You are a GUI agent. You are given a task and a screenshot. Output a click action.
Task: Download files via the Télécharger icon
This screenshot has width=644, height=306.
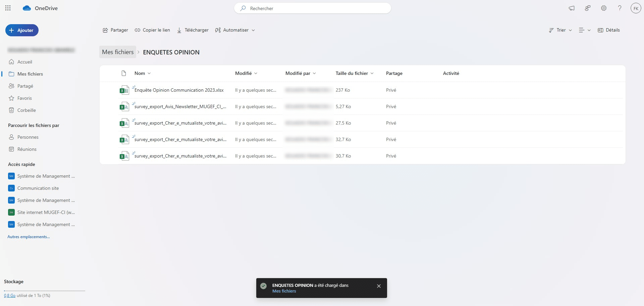193,30
